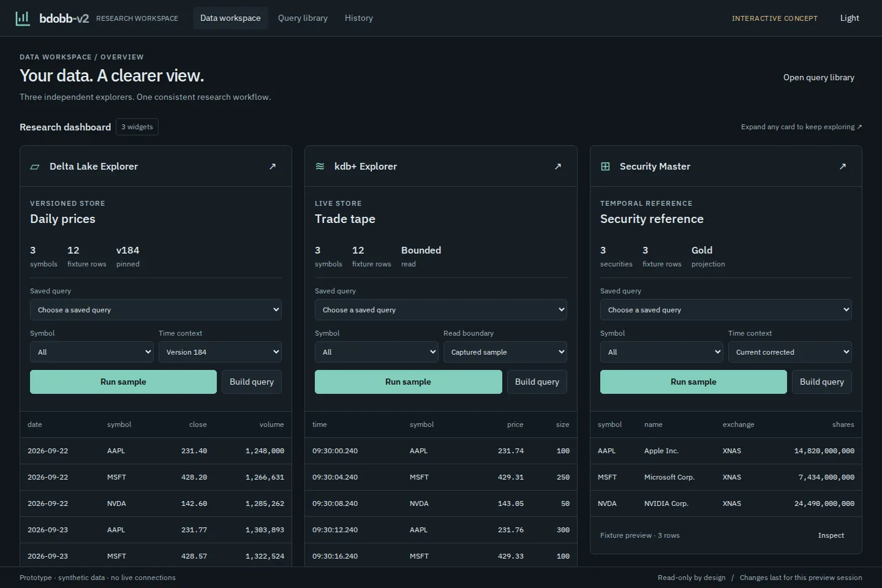Viewport: 882px width, 588px height.
Task: Click the bdobb-v2 brand name
Action: pyautogui.click(x=64, y=18)
